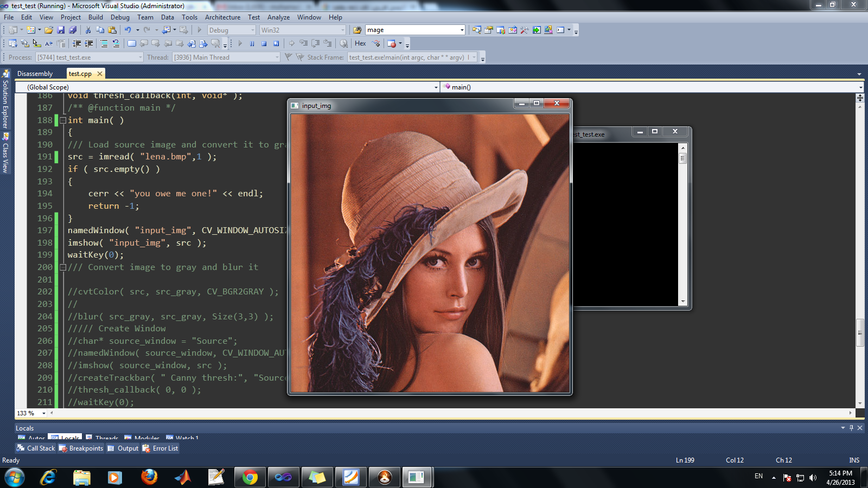
Task: Stop debugging with the Stop icon
Action: pyautogui.click(x=264, y=43)
